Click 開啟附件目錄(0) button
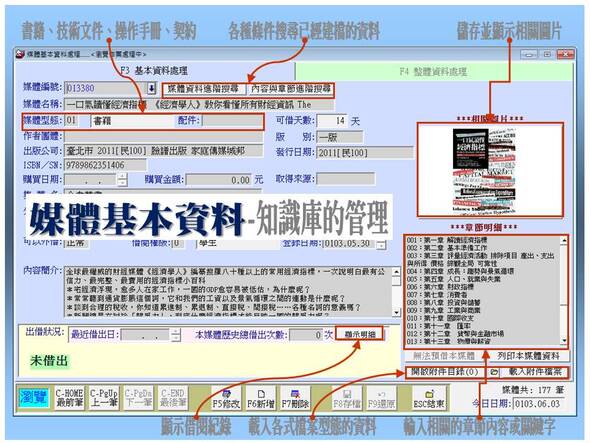590x443 pixels. point(445,372)
